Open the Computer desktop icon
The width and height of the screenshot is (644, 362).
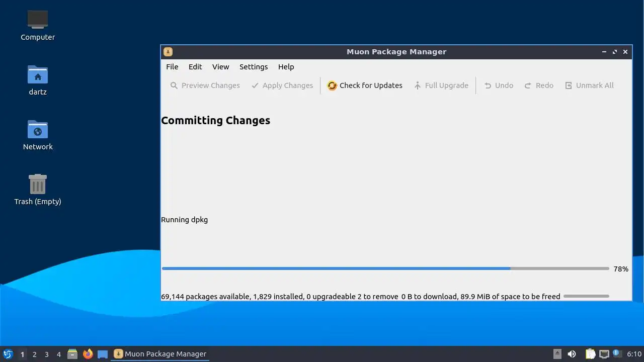[x=38, y=26]
